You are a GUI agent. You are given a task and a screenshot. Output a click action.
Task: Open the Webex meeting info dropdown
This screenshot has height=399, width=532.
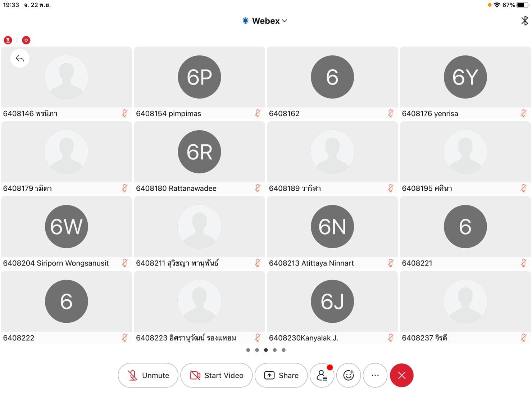point(265,21)
